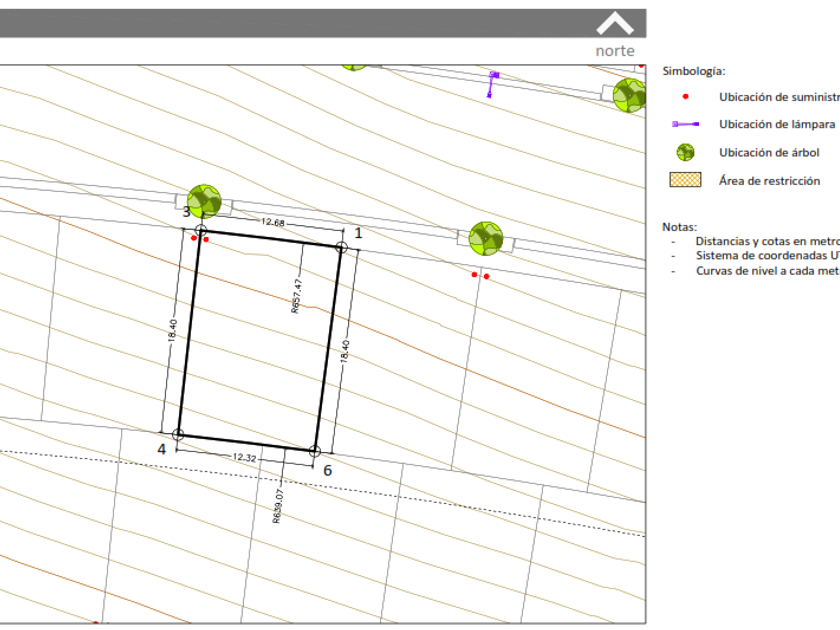Image resolution: width=840 pixels, height=630 pixels.
Task: Select the "Ubicación de lámpara" legend text
Action: point(777,124)
